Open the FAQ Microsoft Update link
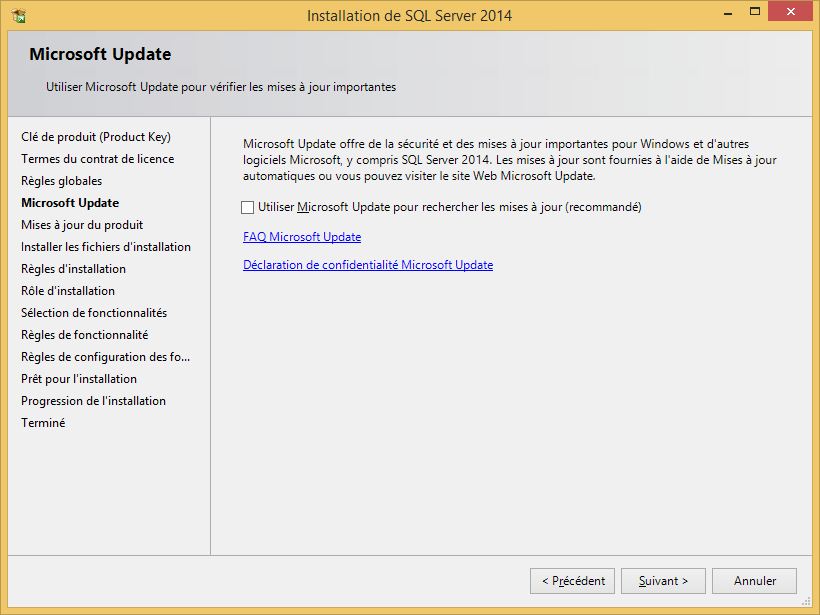The image size is (820, 615). click(x=302, y=237)
